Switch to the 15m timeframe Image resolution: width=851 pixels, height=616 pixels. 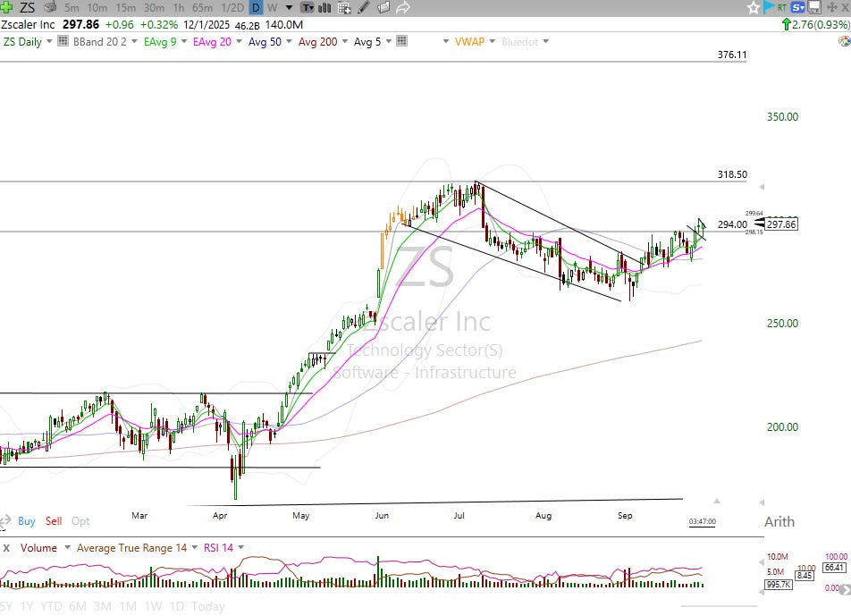click(125, 7)
